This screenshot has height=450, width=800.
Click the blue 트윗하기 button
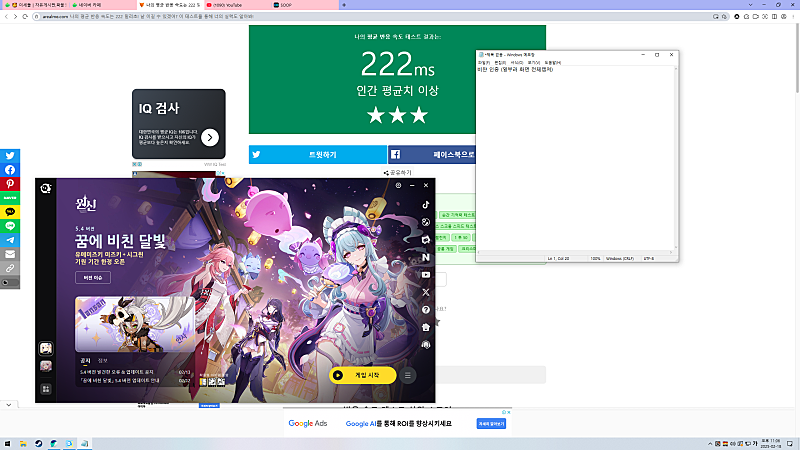[317, 155]
